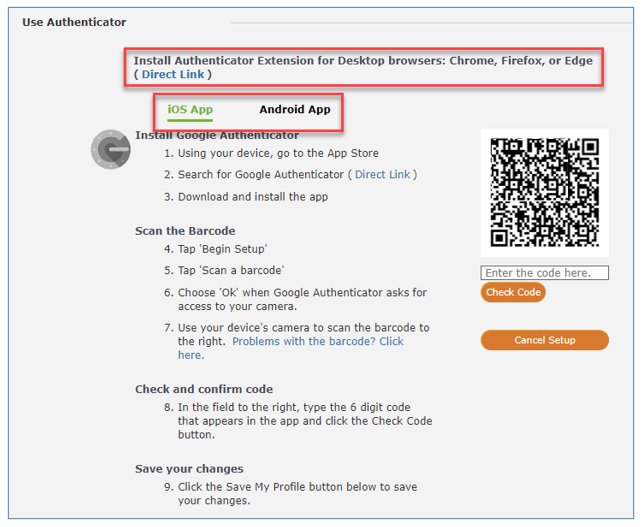Image resolution: width=643 pixels, height=527 pixels.
Task: Switch to the iOS App tab
Action: [x=190, y=110]
